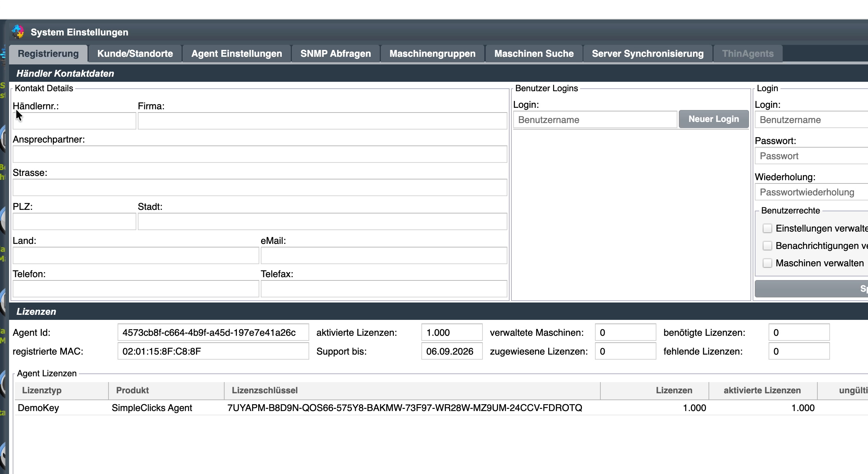Check Maschinen verwalten checkbox
This screenshot has height=474, width=868.
tap(767, 263)
